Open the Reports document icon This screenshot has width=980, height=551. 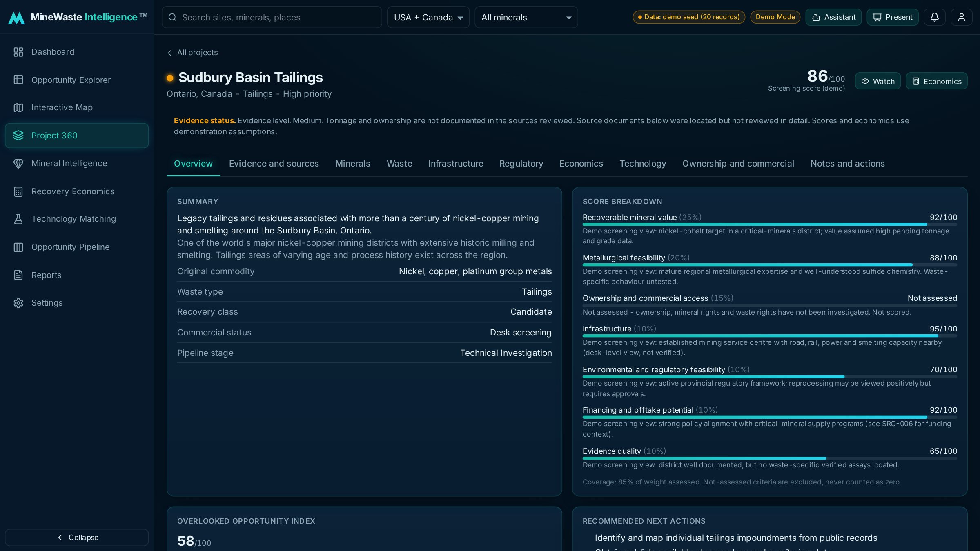click(18, 275)
